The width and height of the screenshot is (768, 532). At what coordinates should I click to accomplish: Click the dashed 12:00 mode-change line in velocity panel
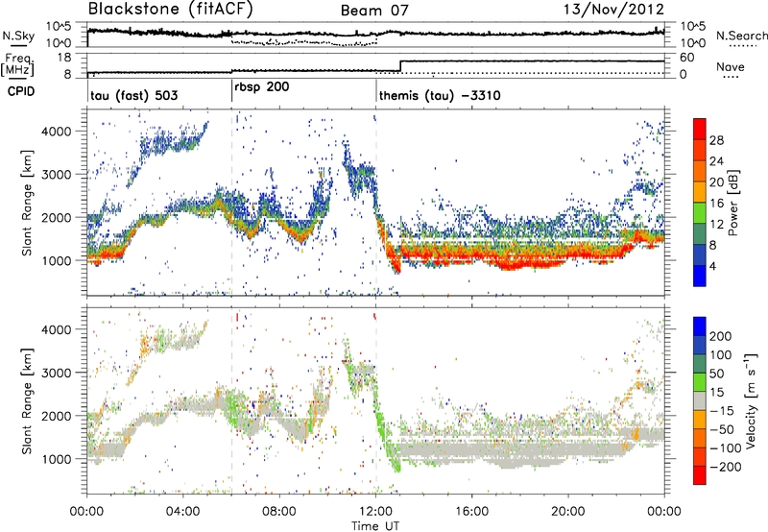point(376,400)
